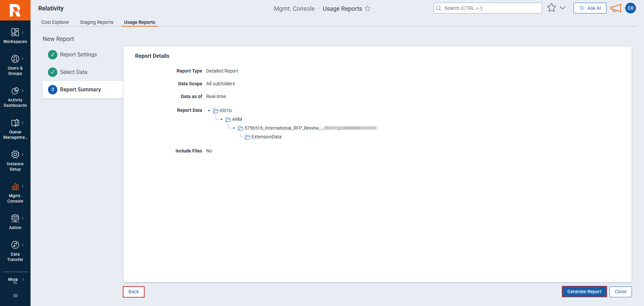
Task: Expand the Admin flyout chevron
Action: click(22, 218)
